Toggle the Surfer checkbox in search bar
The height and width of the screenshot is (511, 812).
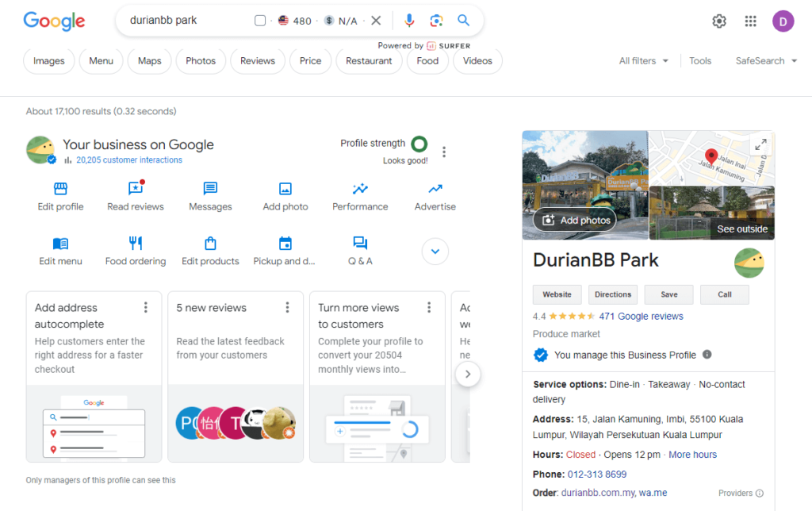click(260, 20)
